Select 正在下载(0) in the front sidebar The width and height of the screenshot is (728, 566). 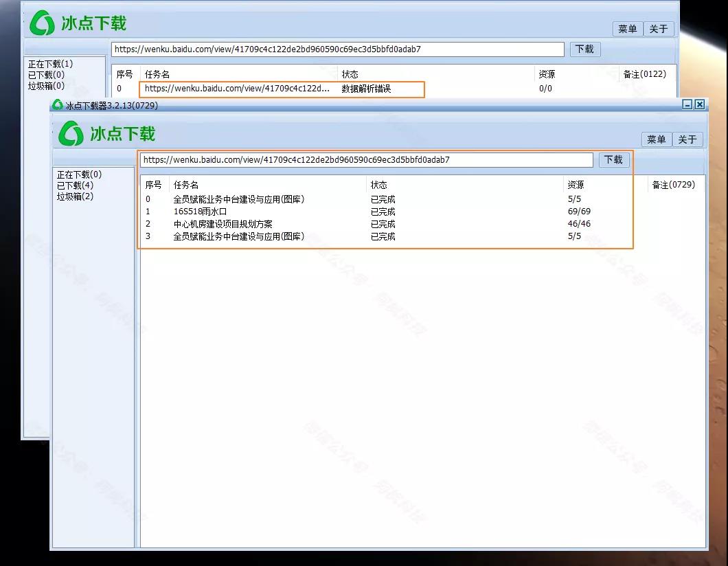(79, 174)
